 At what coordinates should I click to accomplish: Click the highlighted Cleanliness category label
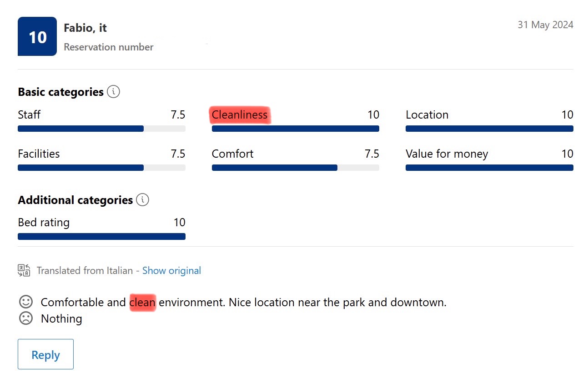pyautogui.click(x=240, y=115)
